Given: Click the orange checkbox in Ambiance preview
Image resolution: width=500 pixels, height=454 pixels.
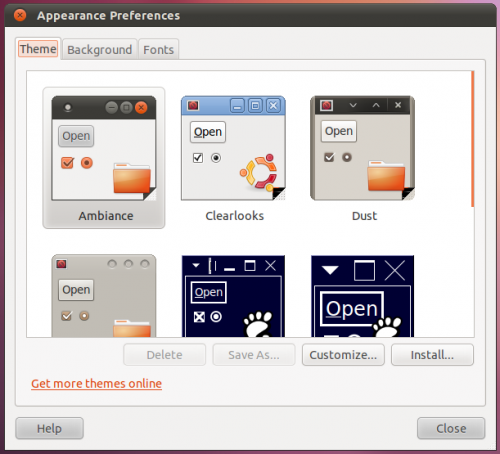Looking at the screenshot, I should (67, 163).
